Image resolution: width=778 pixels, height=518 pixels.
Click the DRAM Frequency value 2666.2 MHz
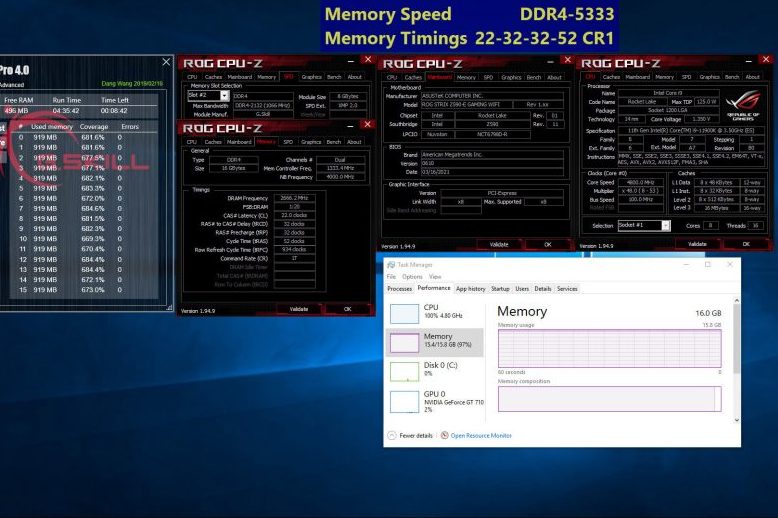pos(294,198)
